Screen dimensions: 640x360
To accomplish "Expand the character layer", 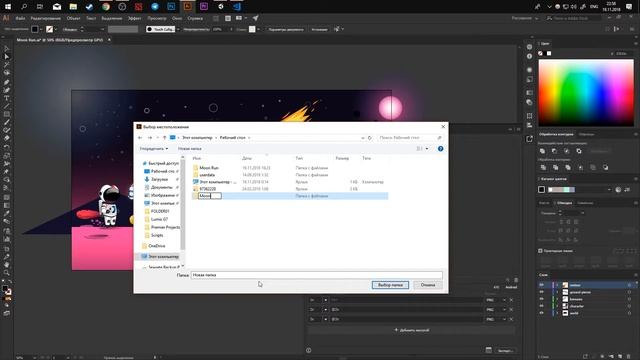I will [x=557, y=306].
